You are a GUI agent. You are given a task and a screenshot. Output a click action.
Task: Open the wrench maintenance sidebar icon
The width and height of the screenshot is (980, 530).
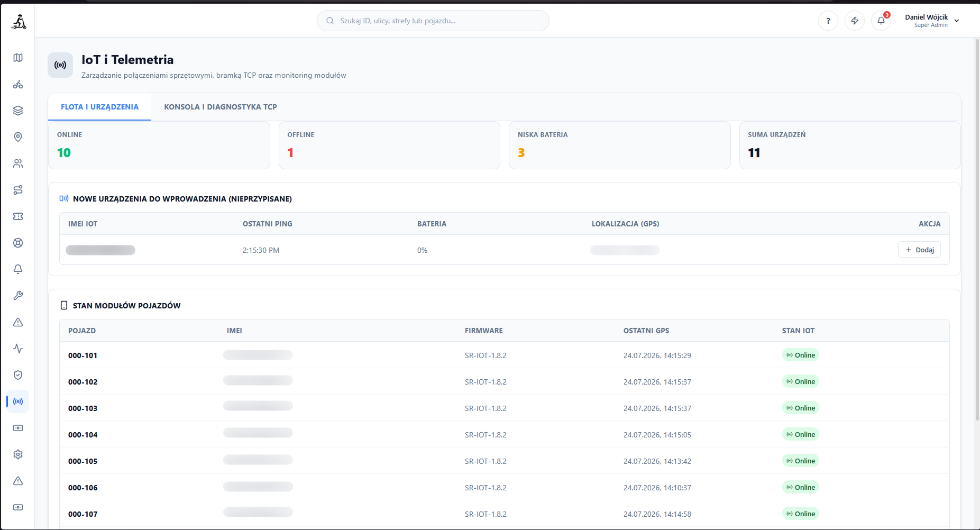click(18, 296)
